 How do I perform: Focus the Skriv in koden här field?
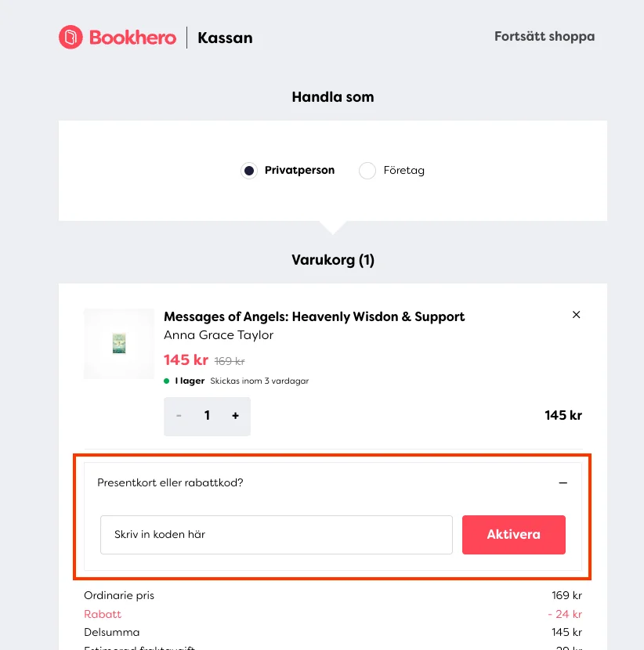tap(276, 535)
